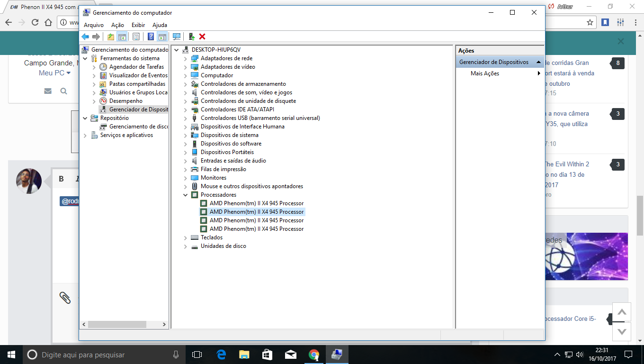Collapse Gerenciador de Dispositivos actions header
The height and width of the screenshot is (364, 644).
pos(539,62)
